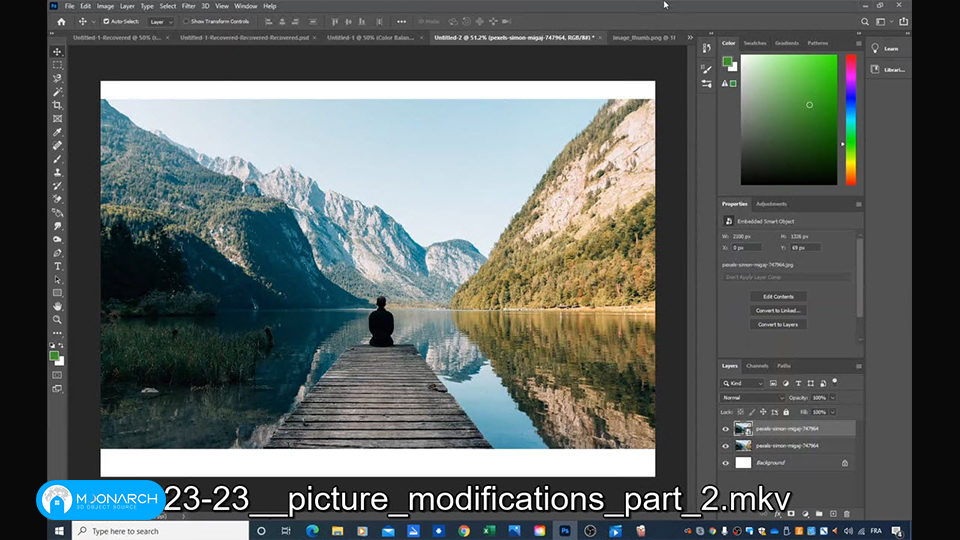Select the Lasso tool
The image size is (960, 540).
pos(58,78)
